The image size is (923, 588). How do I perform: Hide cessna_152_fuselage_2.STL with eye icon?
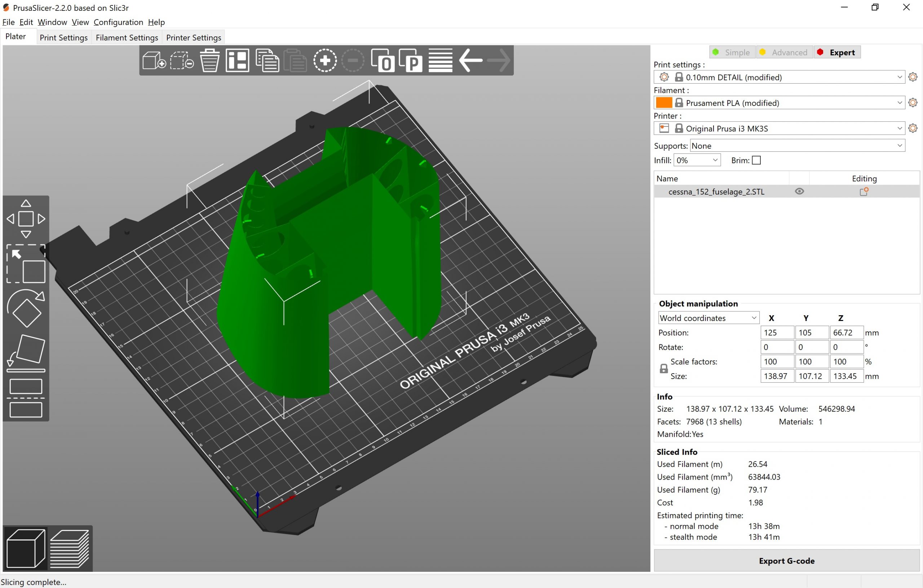tap(799, 192)
